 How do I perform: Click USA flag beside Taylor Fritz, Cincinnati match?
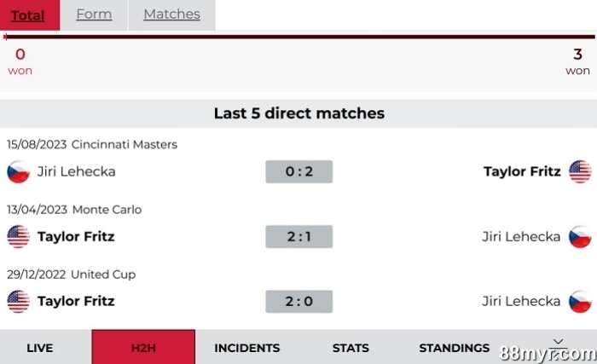point(580,171)
